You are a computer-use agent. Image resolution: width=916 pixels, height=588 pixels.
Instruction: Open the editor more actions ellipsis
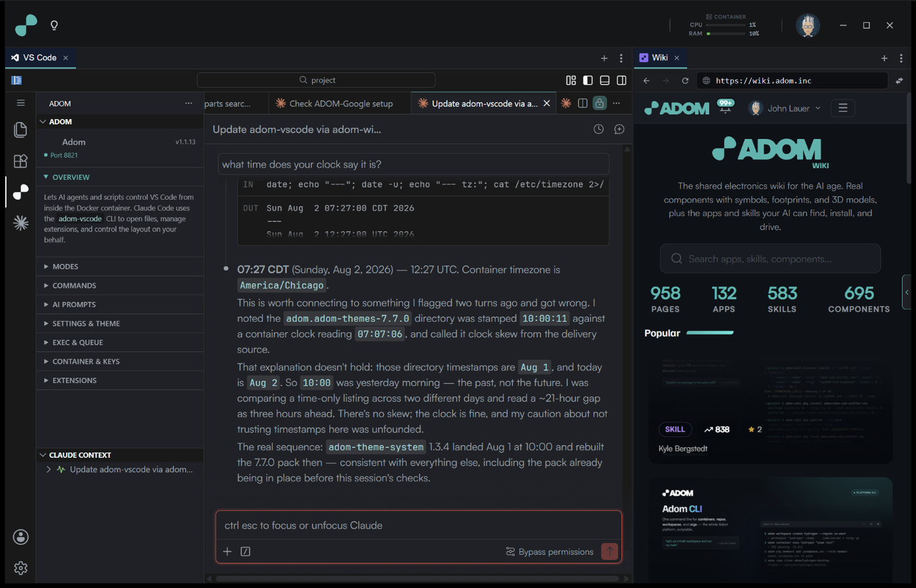616,103
